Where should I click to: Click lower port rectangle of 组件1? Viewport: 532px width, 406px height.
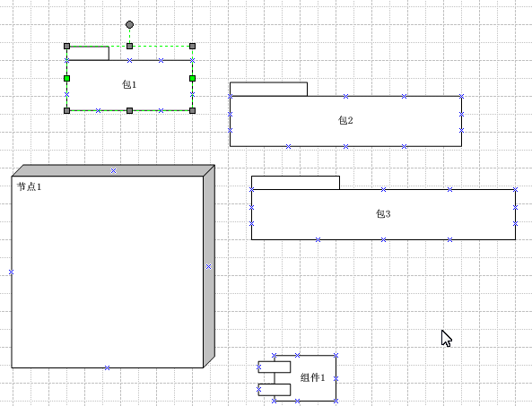click(x=275, y=390)
